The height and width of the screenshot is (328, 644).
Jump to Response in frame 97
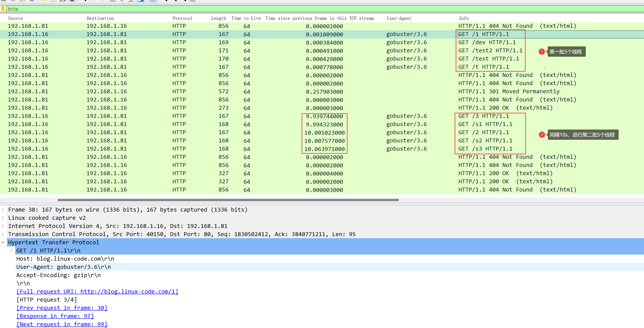tap(55, 316)
